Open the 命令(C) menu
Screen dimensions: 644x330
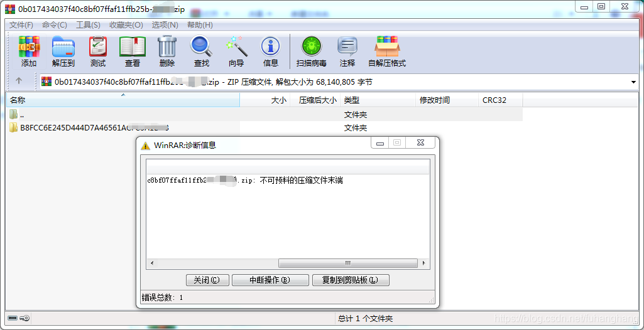coord(54,25)
